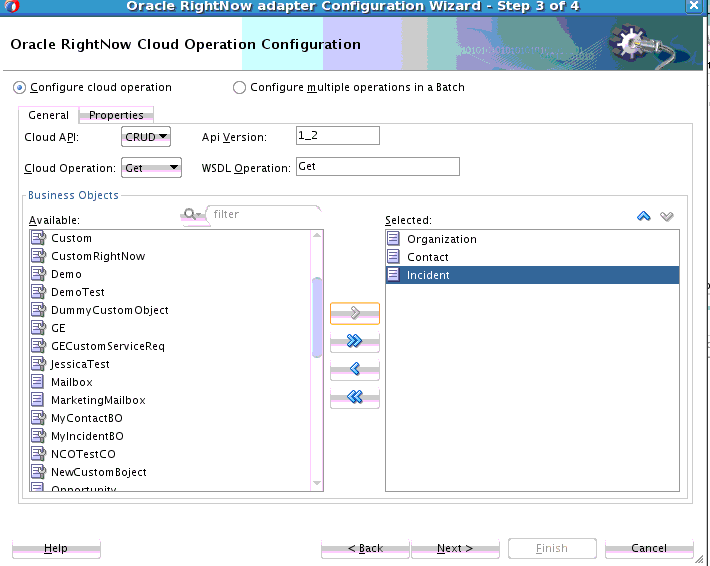Click the GECustomServiceReq icon
Screen dimensions: 710x566
tap(38, 346)
